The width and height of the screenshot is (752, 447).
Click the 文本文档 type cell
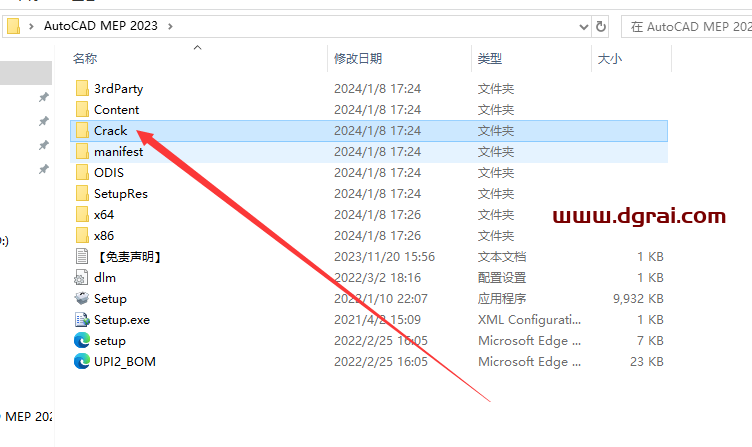click(x=502, y=257)
